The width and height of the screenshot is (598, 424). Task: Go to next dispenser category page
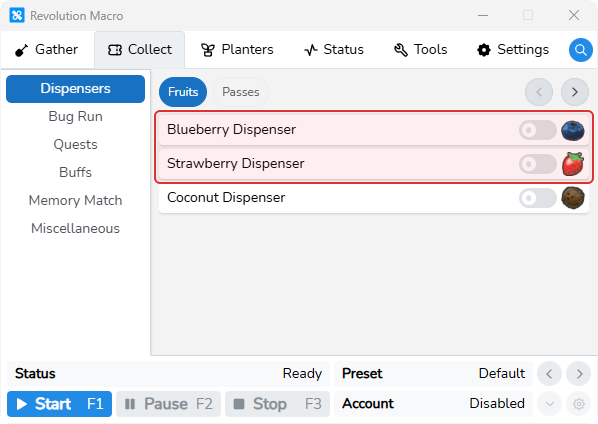[575, 92]
